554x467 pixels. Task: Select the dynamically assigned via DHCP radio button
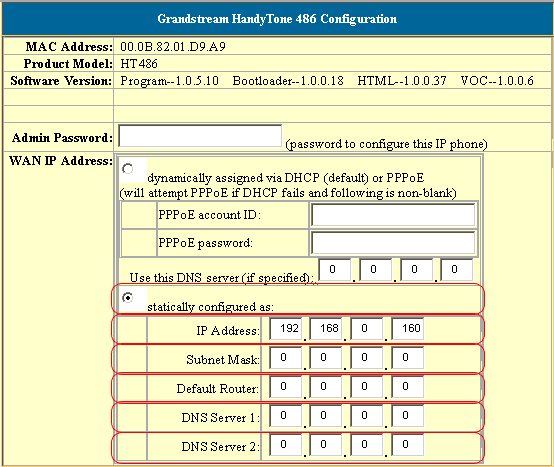tap(128, 169)
